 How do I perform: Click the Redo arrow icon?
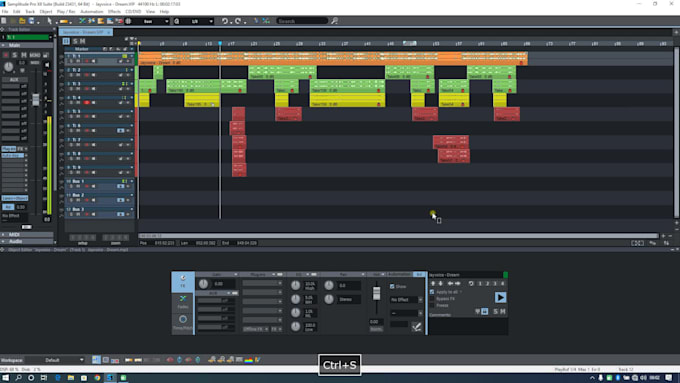click(x=238, y=21)
